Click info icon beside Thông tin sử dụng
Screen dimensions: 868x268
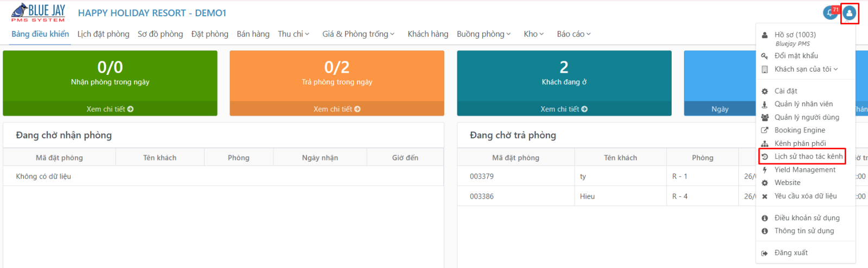tap(764, 231)
